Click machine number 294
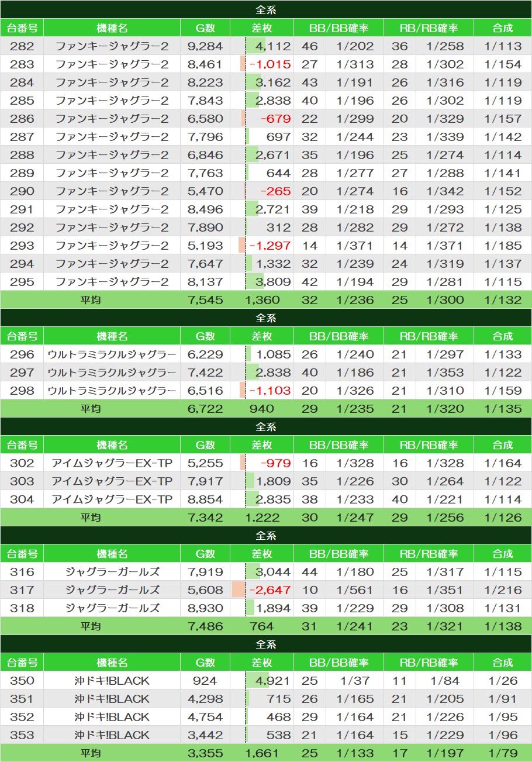Viewport: 532px width, 762px height. pos(22,264)
